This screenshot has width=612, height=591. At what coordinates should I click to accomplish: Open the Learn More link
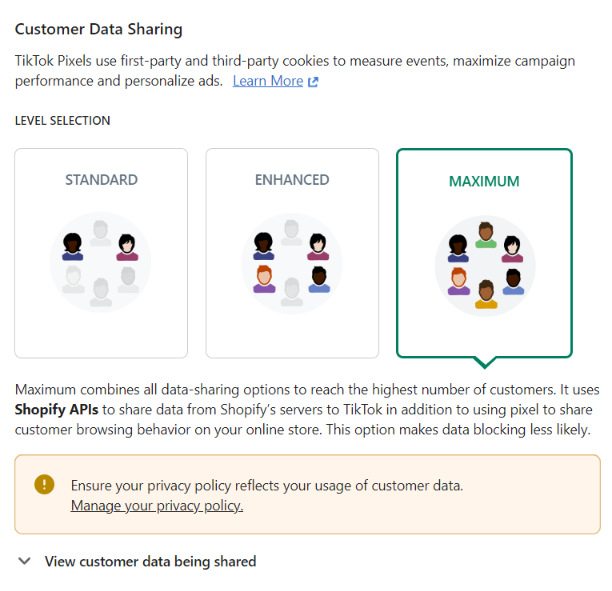click(267, 81)
